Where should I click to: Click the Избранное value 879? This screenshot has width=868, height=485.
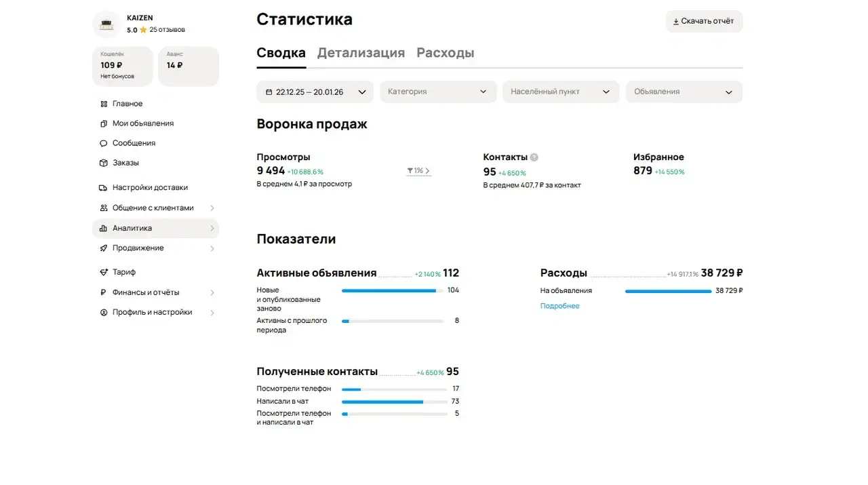point(643,171)
